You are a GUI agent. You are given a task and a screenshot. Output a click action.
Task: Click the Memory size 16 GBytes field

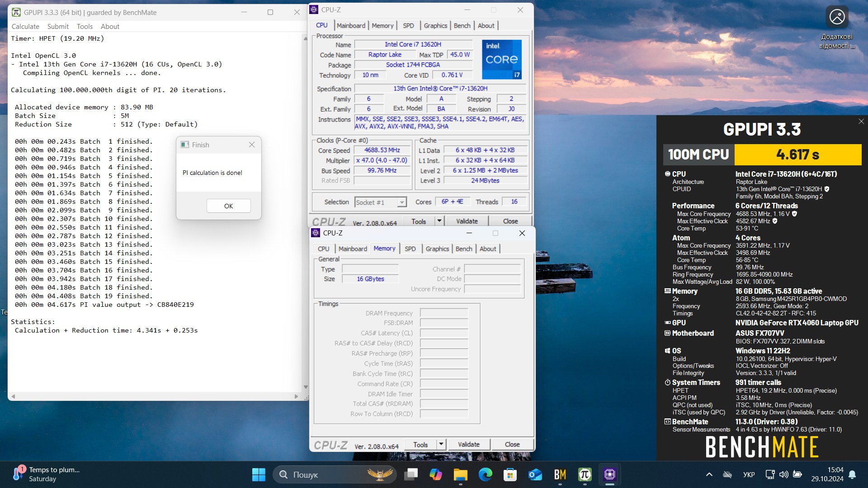[x=370, y=279]
